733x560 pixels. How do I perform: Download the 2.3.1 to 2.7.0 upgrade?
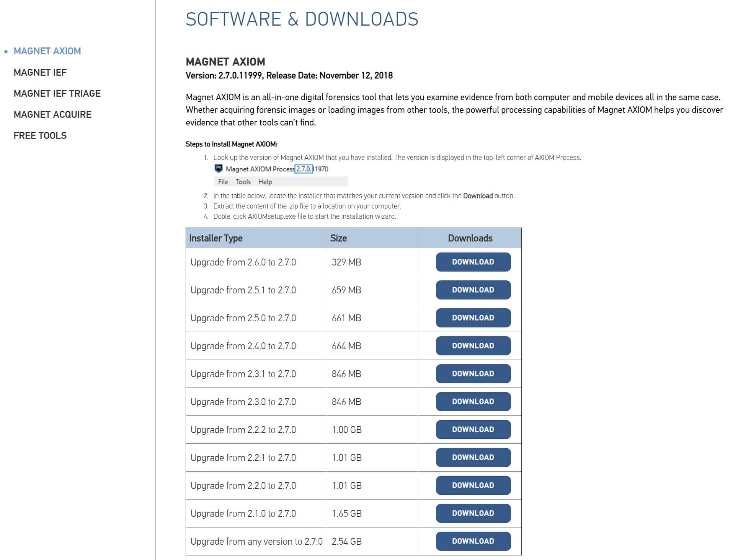473,373
